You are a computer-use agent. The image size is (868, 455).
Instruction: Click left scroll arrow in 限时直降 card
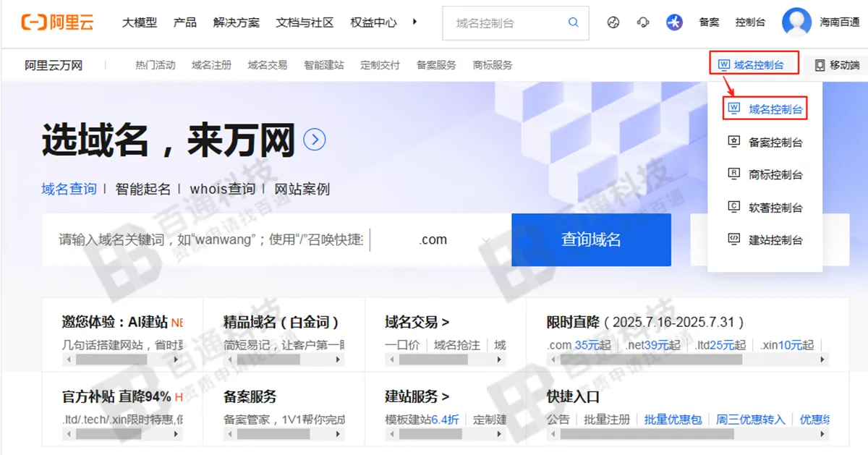point(553,360)
